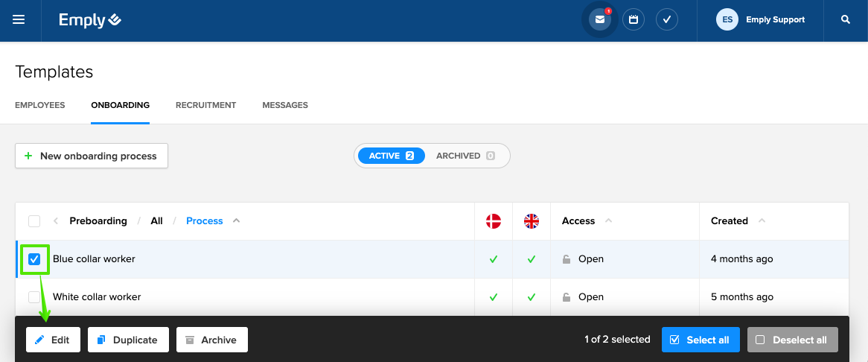Image resolution: width=868 pixels, height=362 pixels.
Task: Toggle the header select-all checkbox
Action: [x=34, y=221]
